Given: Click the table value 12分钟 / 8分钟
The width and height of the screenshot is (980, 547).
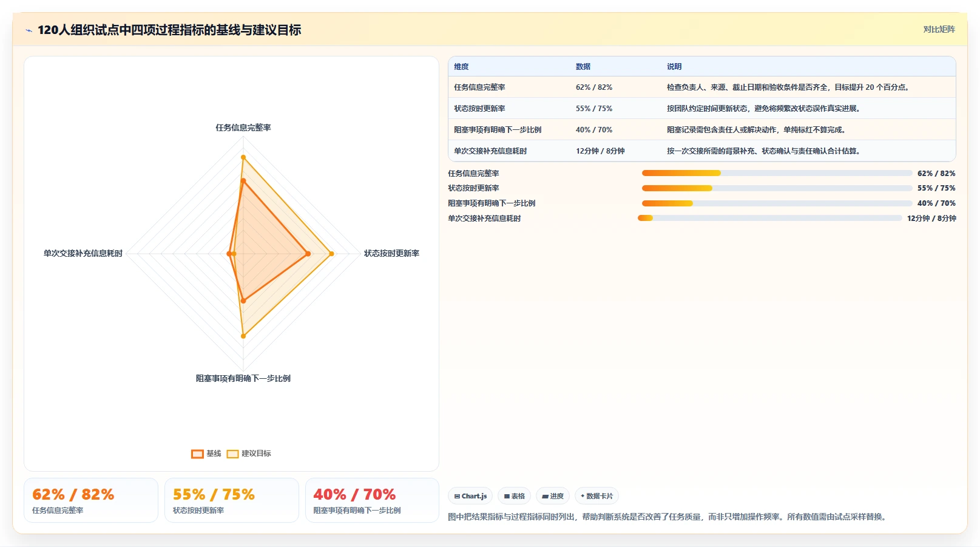Looking at the screenshot, I should pyautogui.click(x=600, y=151).
